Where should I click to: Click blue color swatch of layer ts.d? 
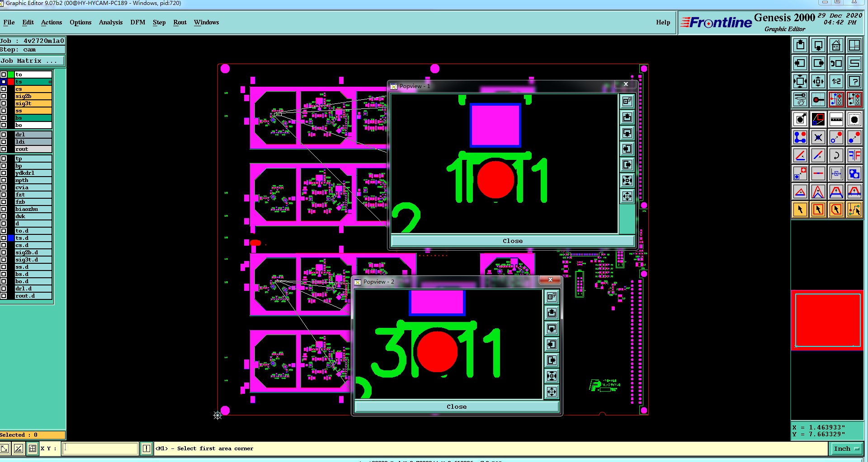[x=11, y=238]
